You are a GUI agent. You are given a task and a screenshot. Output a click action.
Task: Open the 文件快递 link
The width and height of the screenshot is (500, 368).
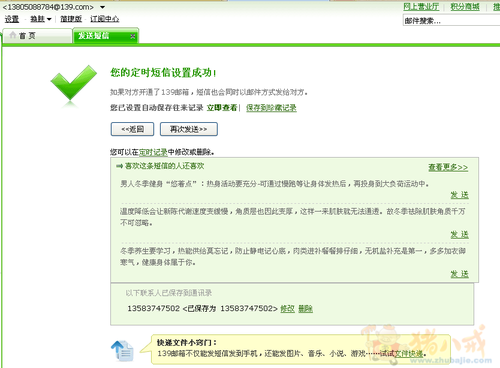click(409, 353)
